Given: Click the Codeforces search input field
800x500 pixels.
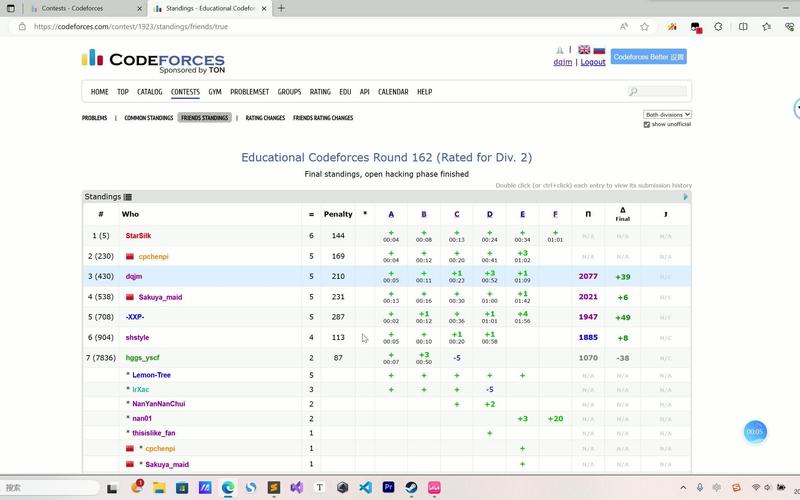Looking at the screenshot, I should tap(658, 91).
